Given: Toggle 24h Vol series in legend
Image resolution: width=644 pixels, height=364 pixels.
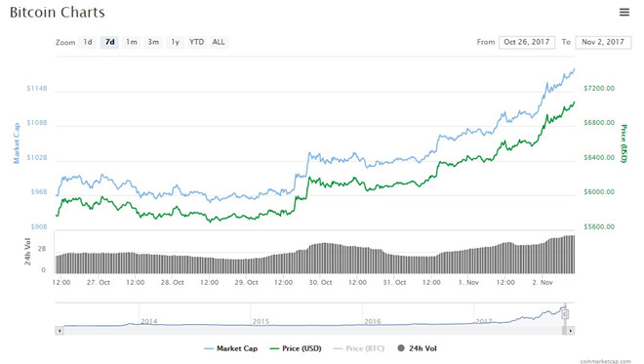Looking at the screenshot, I should click(x=418, y=348).
